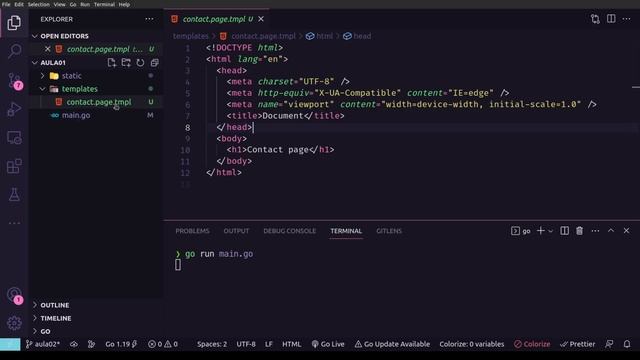
Task: Open the Testing flask view
Action: 14,194
